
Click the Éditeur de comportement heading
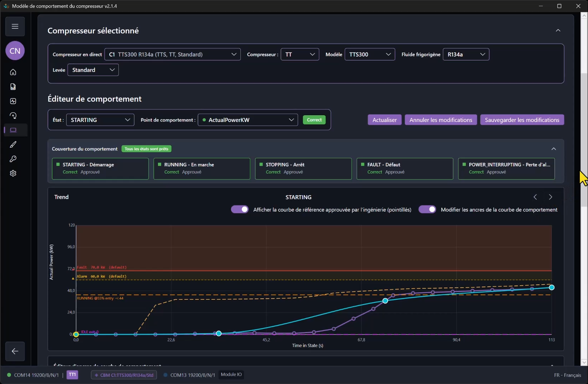click(x=95, y=99)
